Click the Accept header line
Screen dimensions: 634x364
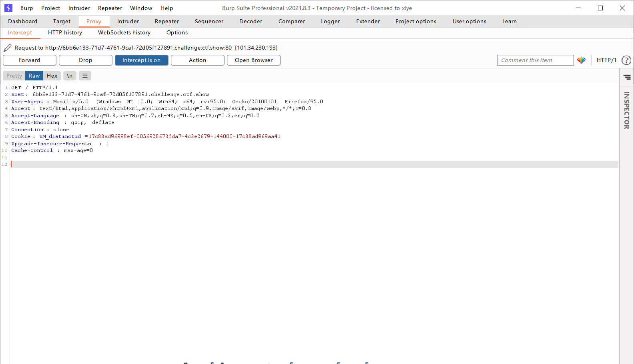(x=161, y=108)
